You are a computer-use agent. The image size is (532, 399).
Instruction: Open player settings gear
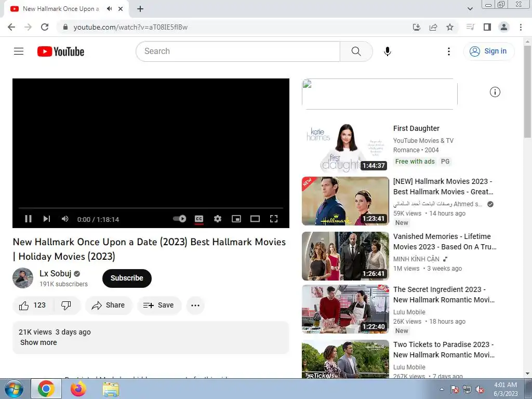[218, 219]
